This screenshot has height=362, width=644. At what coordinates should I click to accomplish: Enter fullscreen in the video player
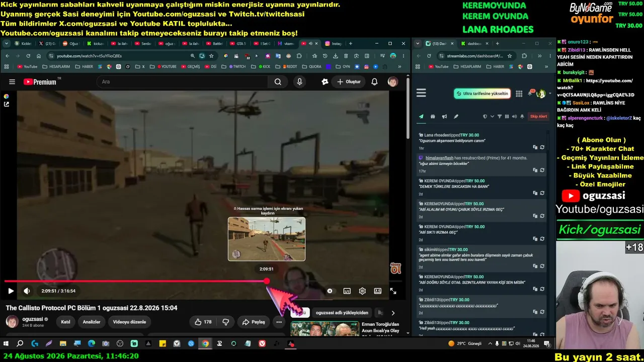coord(393,291)
